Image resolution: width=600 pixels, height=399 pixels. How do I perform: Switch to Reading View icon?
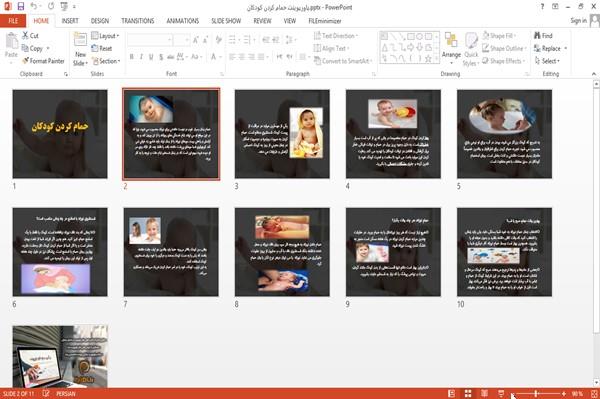tap(484, 393)
